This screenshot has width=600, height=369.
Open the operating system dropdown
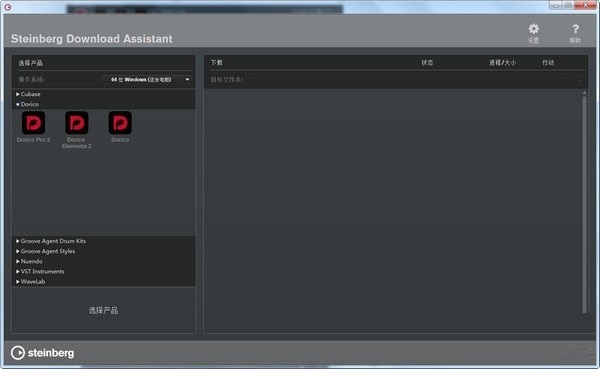pyautogui.click(x=147, y=80)
